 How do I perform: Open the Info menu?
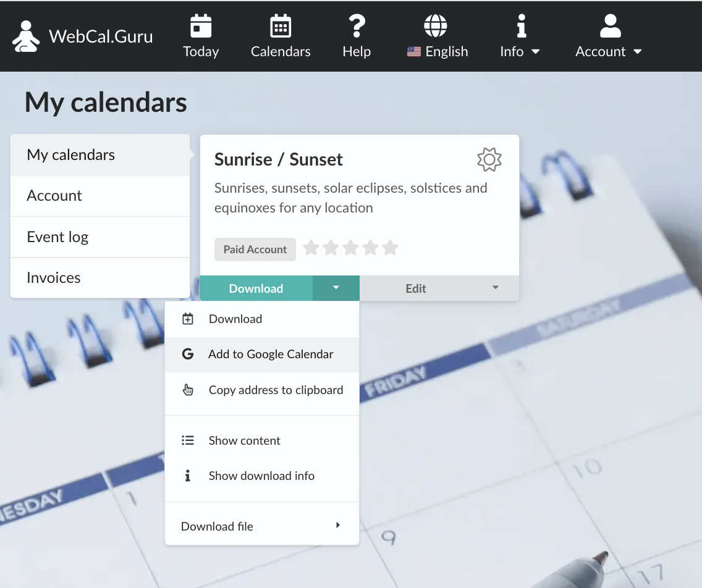point(520,35)
